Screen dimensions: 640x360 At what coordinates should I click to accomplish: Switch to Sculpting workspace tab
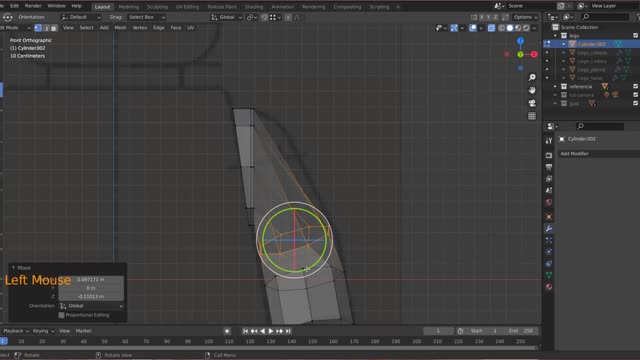(157, 7)
